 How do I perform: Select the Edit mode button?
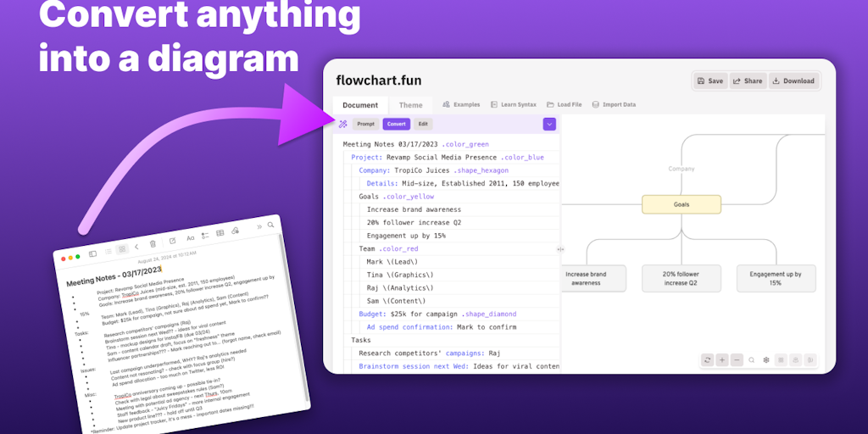point(423,124)
